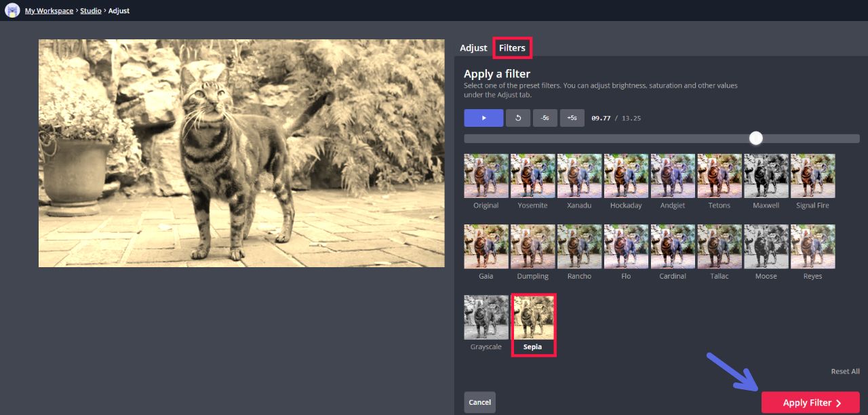Choose the Maxwell filter preset
The width and height of the screenshot is (868, 415).
click(x=766, y=176)
